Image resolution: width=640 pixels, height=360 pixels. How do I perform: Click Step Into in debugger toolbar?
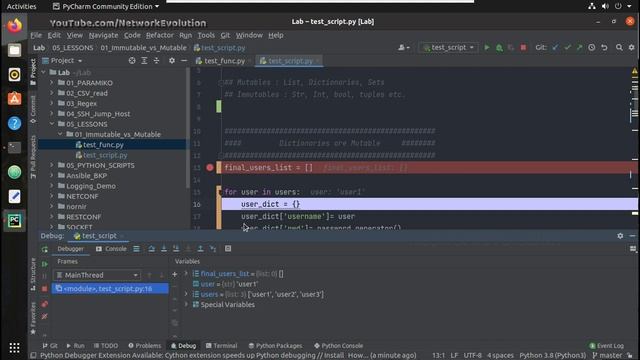164,249
